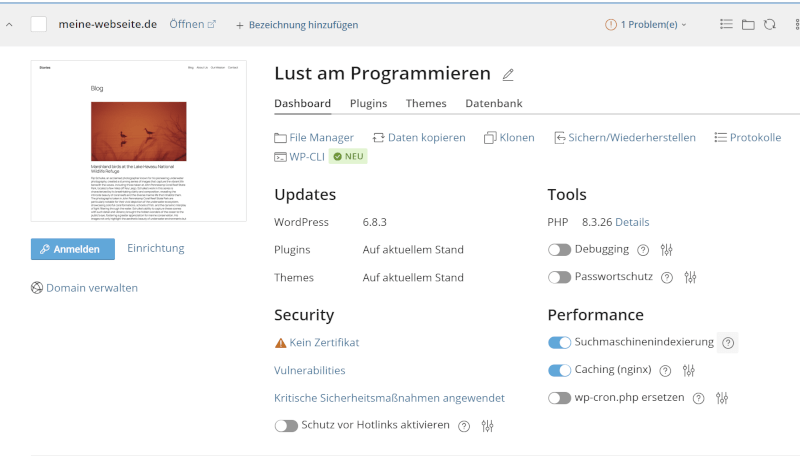Screen dimensions: 800x456
Task: Open Debugging settings sliders icon
Action: click(667, 250)
